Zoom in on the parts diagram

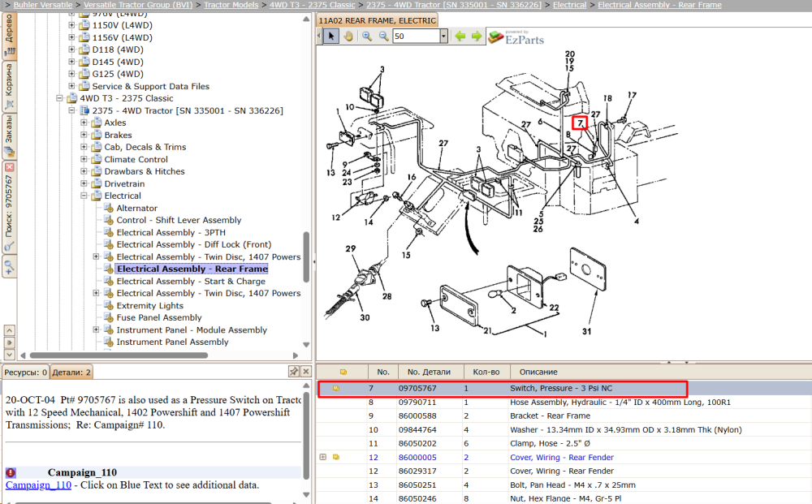(x=367, y=37)
